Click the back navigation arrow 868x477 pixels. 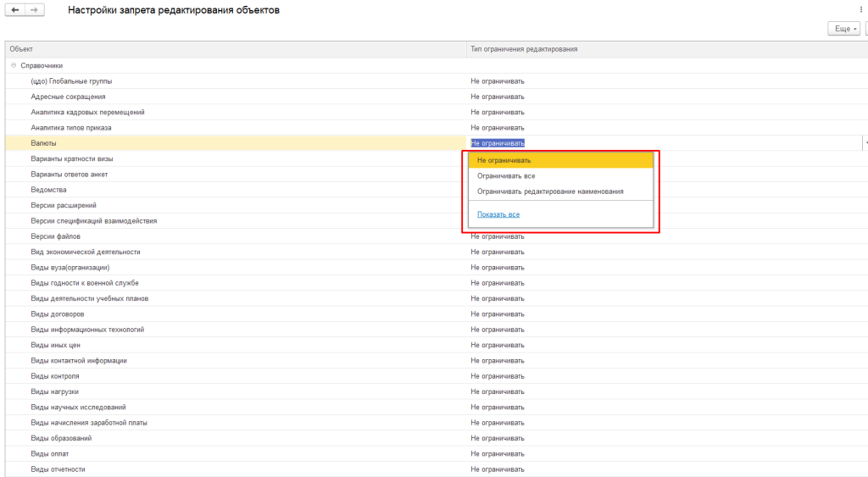click(14, 9)
